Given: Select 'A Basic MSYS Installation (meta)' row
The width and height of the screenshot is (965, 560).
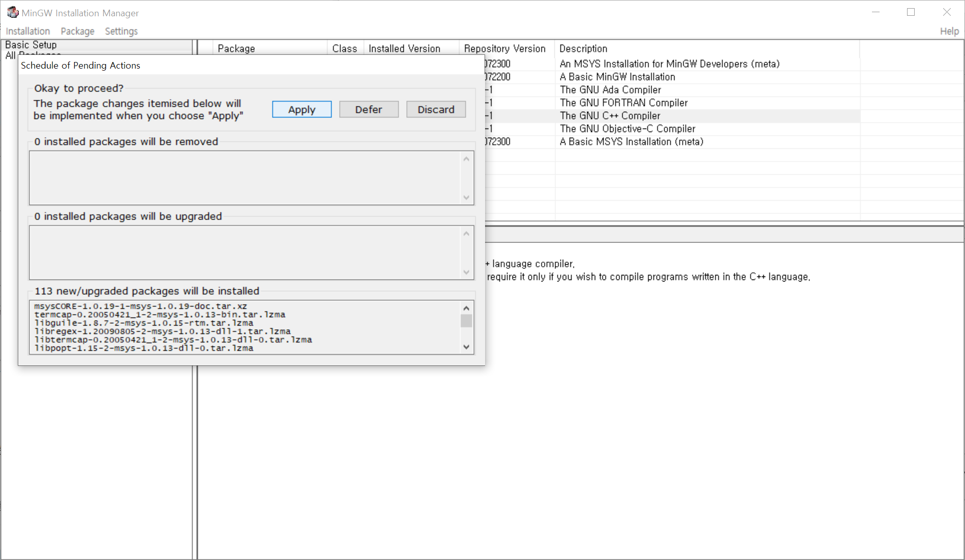Looking at the screenshot, I should point(672,142).
